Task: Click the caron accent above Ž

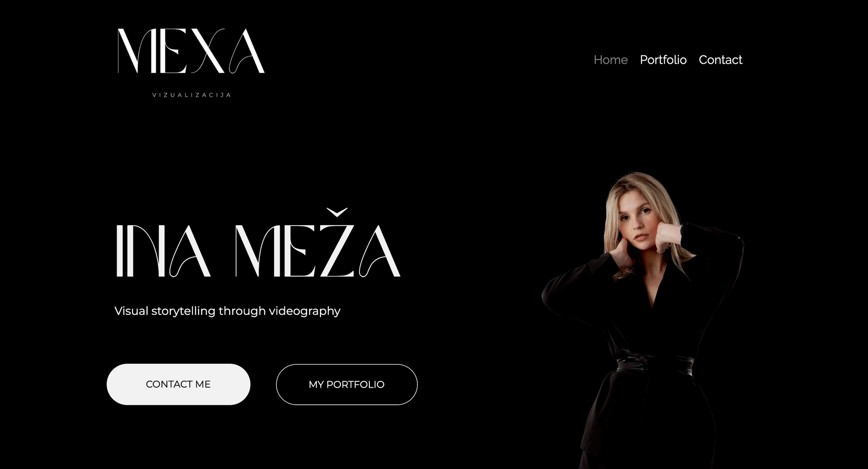Action: click(337, 212)
